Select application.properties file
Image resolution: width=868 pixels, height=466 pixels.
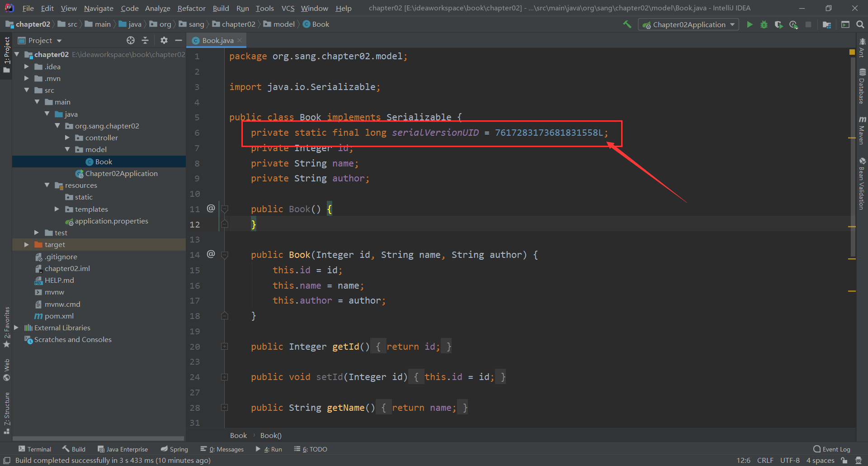point(111,221)
